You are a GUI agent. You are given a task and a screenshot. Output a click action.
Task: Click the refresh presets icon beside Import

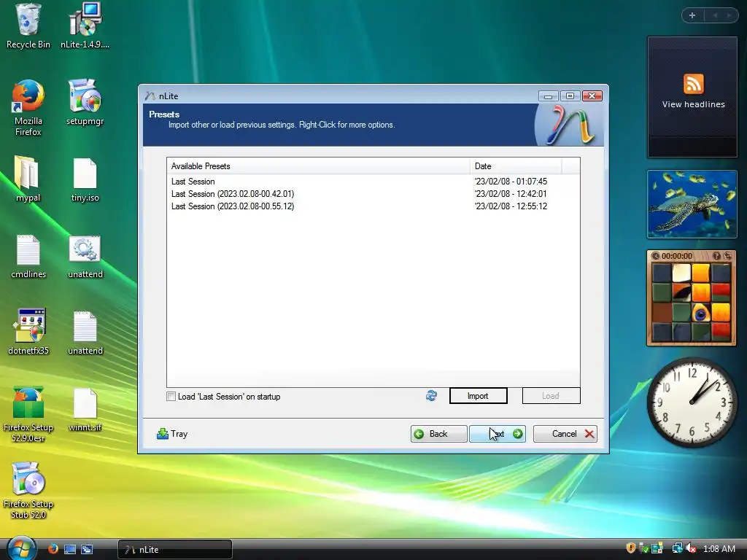(431, 396)
